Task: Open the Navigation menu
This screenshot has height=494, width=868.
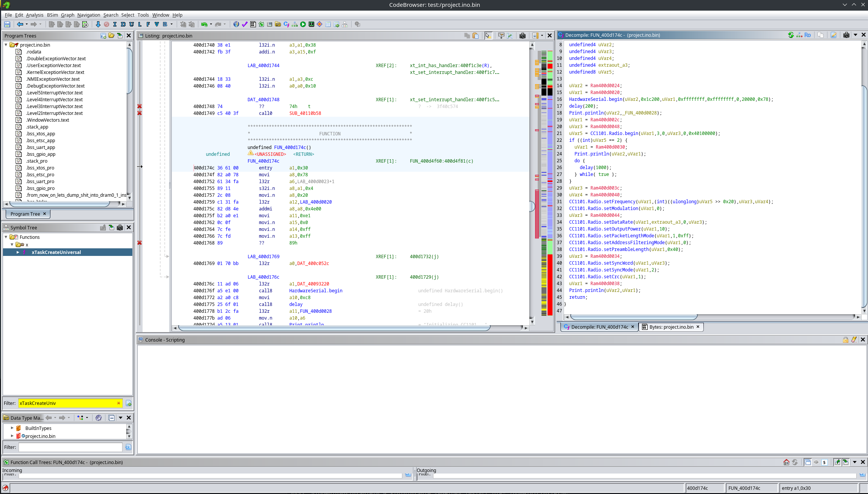Action: tap(88, 15)
